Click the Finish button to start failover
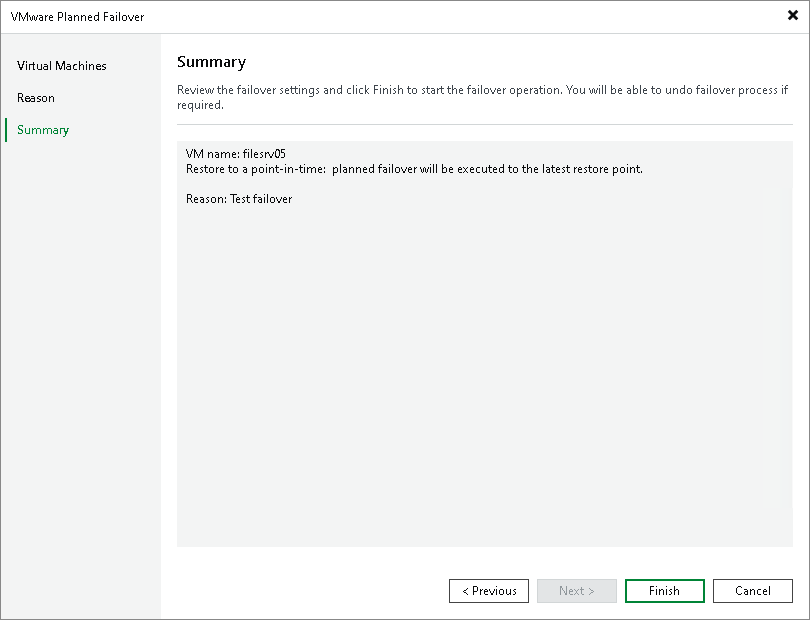This screenshot has height=620, width=810. tap(664, 591)
